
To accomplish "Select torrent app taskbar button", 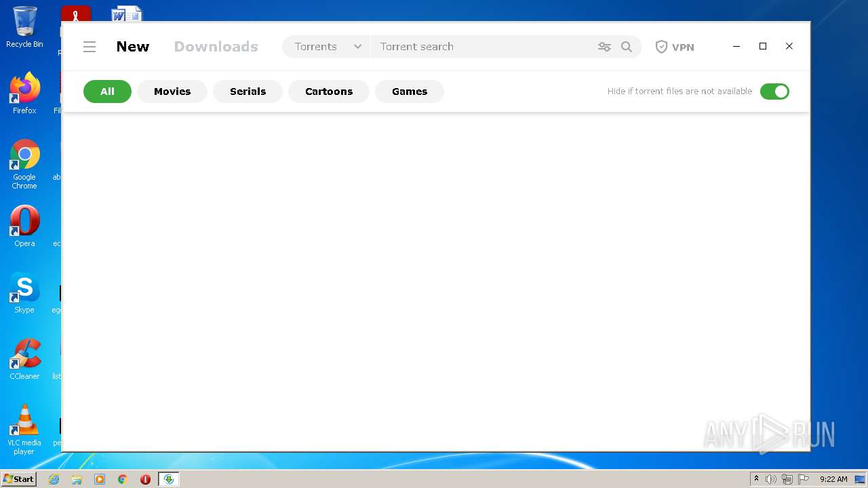I will [169, 479].
